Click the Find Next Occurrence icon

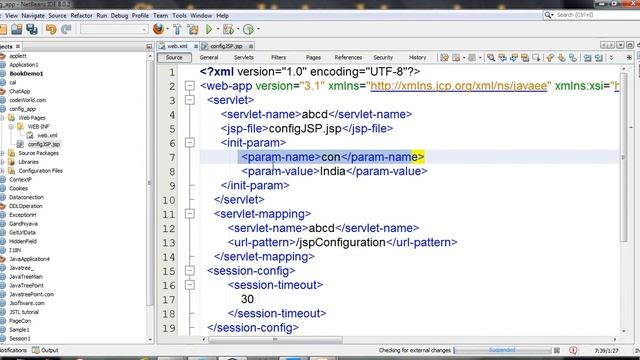(513, 58)
